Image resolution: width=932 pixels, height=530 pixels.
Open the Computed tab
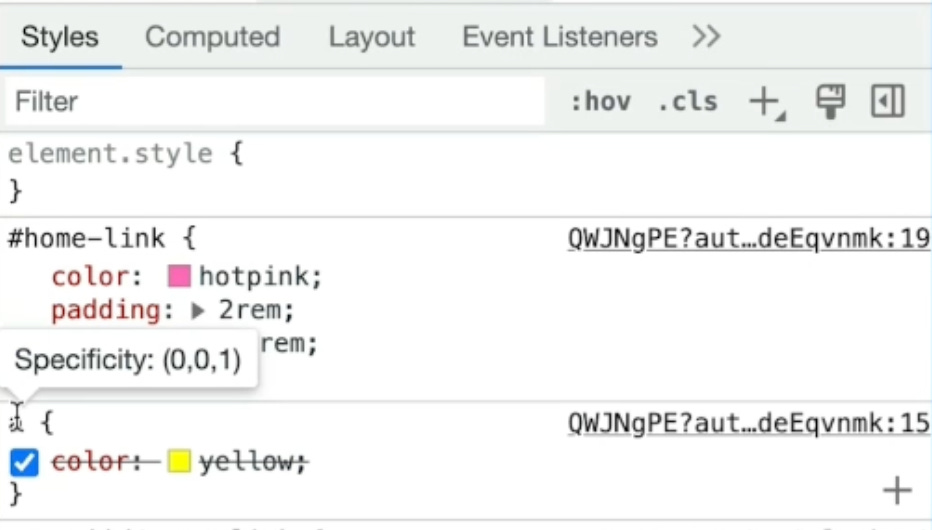click(x=213, y=37)
